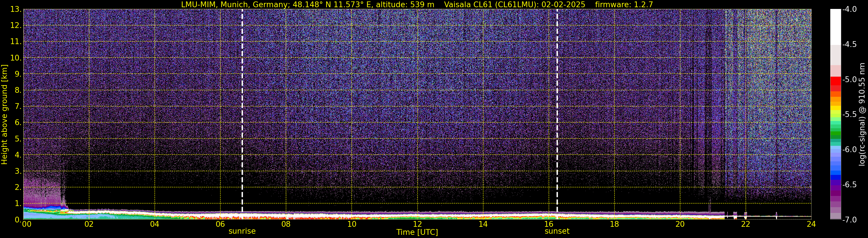Click the "16" time axis tick label
The width and height of the screenshot is (868, 238).
548,224
